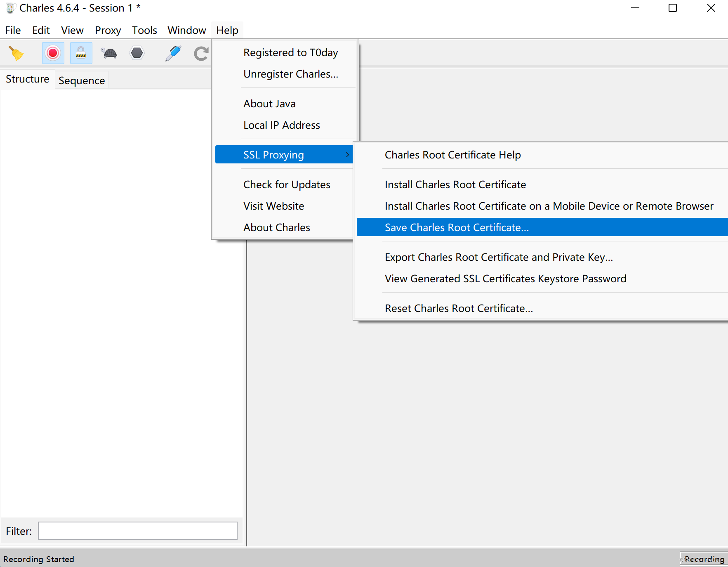The image size is (728, 567).
Task: Choose Local IP Address menu item
Action: click(x=285, y=125)
